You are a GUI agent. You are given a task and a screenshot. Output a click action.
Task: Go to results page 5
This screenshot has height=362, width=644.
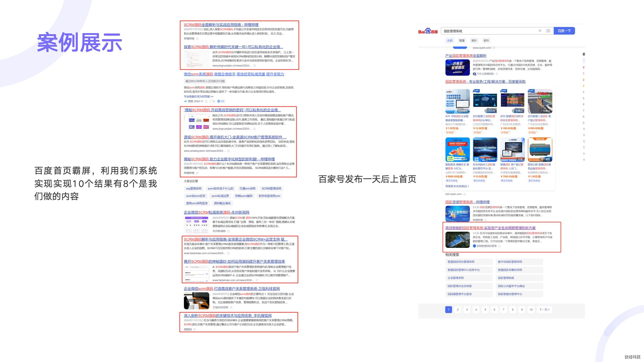click(x=485, y=310)
